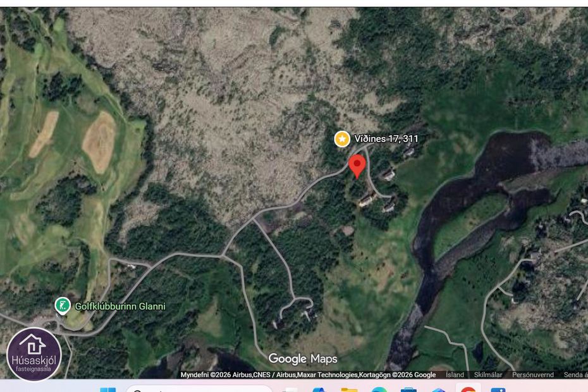
Task: Click the red location pin on map
Action: point(357,166)
